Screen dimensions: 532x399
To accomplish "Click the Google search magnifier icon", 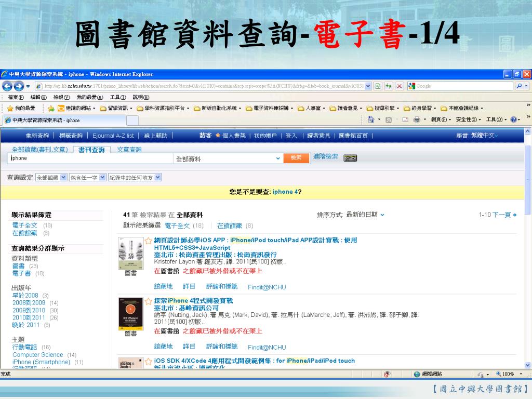I will [x=519, y=86].
